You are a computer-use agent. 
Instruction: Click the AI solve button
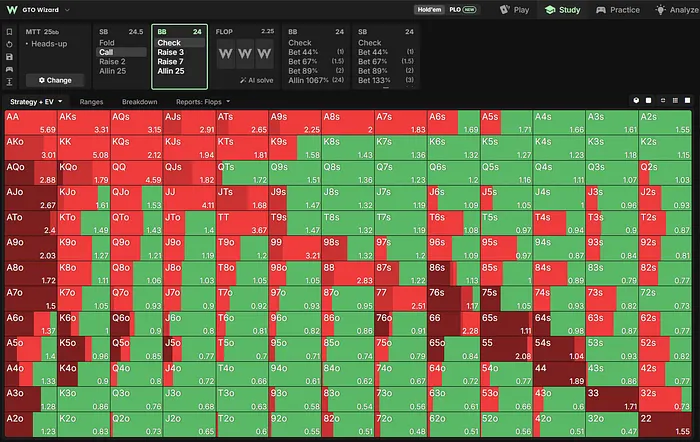[257, 80]
